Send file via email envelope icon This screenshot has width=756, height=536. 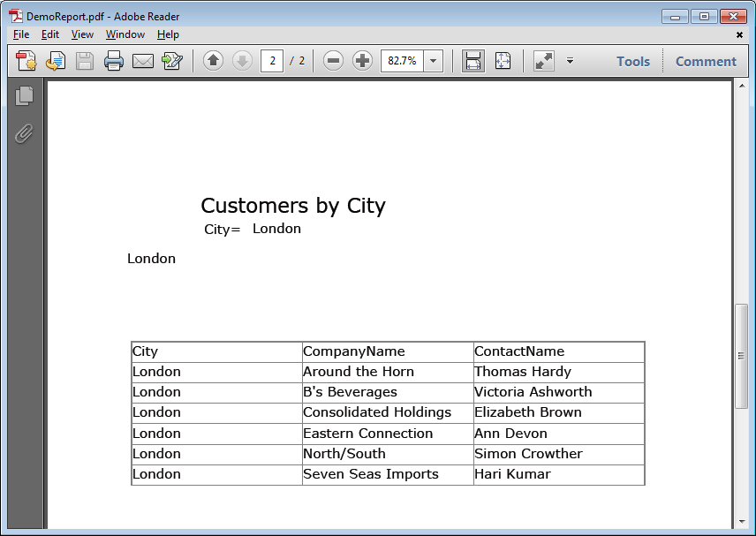point(143,61)
